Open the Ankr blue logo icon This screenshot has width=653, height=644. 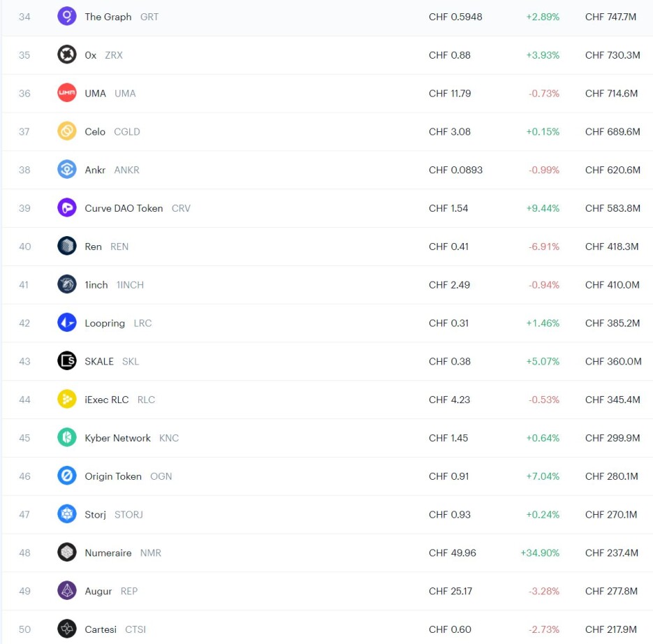click(66, 170)
